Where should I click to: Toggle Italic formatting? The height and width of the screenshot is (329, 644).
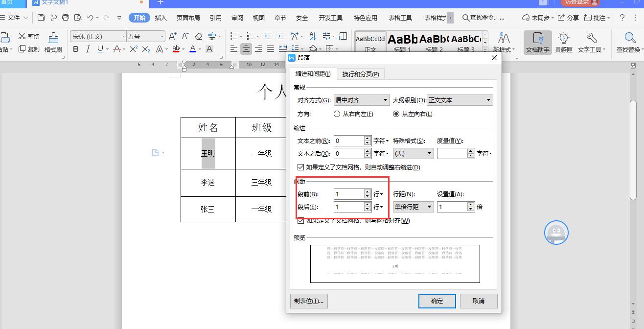(88, 49)
